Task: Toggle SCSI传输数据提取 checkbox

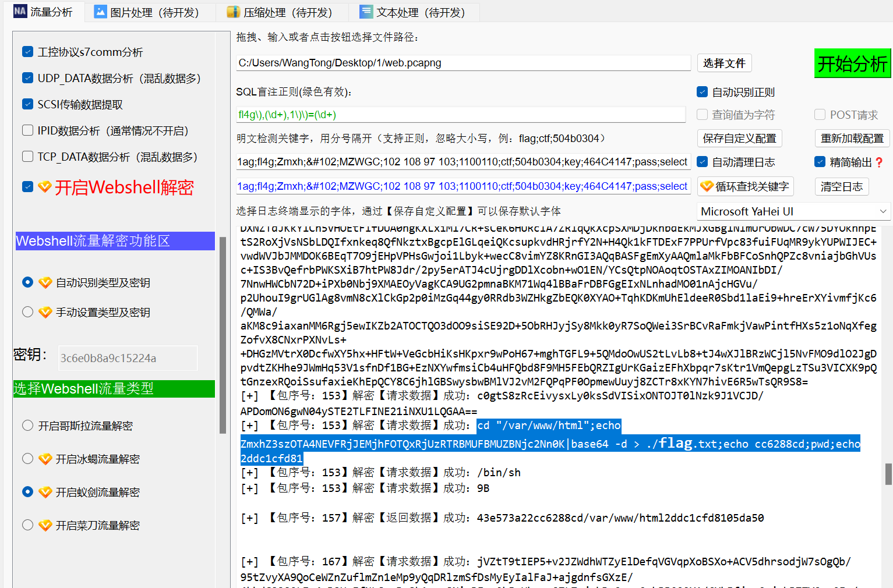Action: 27,104
